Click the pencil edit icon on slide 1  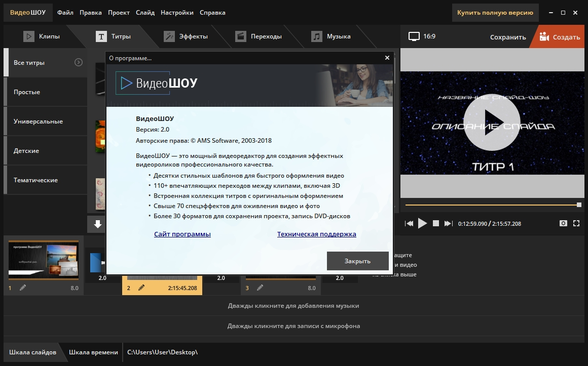23,288
